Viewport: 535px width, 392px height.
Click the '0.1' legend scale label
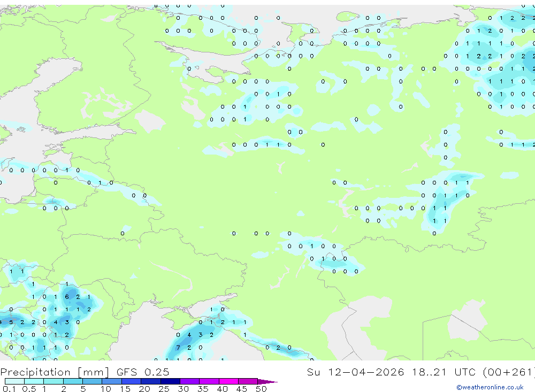[9, 389]
